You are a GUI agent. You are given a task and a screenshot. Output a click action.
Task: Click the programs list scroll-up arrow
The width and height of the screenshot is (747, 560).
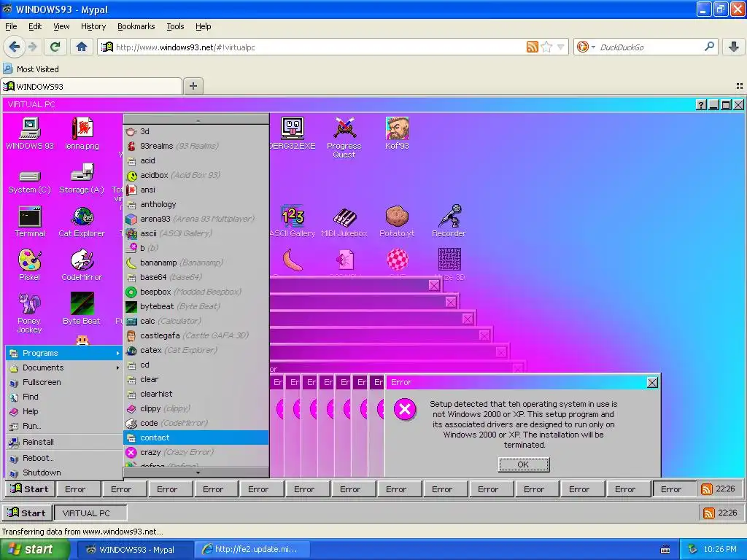pyautogui.click(x=198, y=120)
